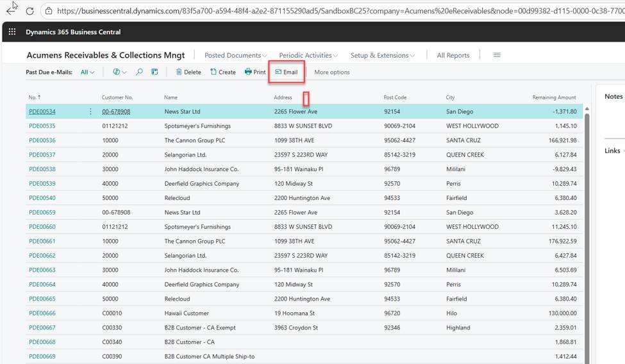Screen dimensions: 625x364
Task: Search the list with magnifier icon
Action: [x=139, y=72]
